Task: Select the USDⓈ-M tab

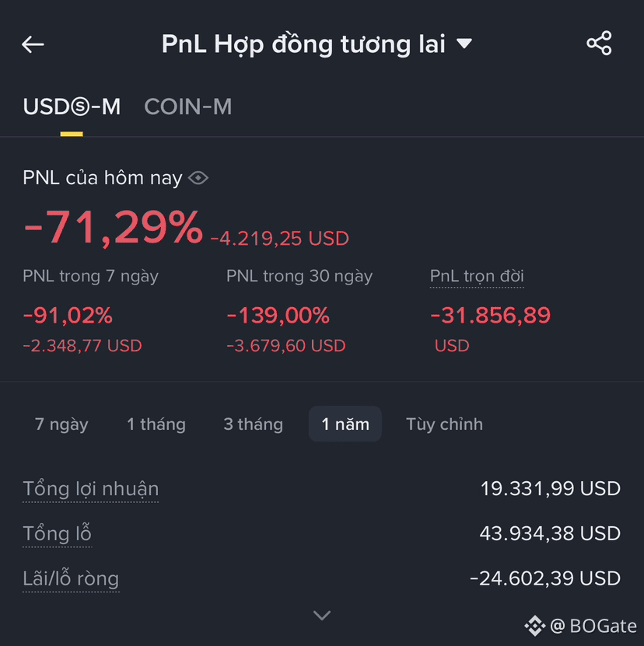Action: click(x=72, y=107)
